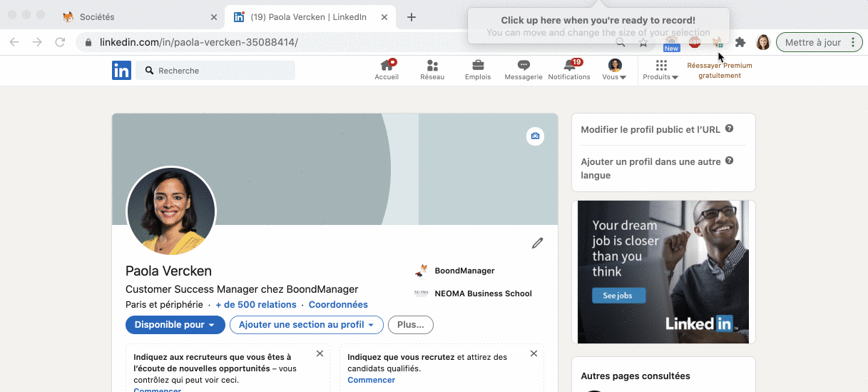Click the camera icon on banner
This screenshot has height=392, width=868.
535,136
